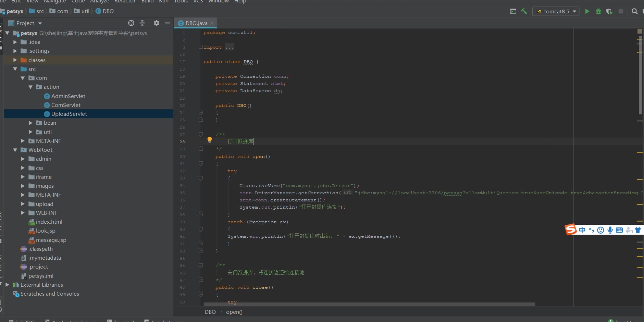The image size is (644, 322).
Task: Click the top error stripe indicator
Action: click(x=640, y=31)
